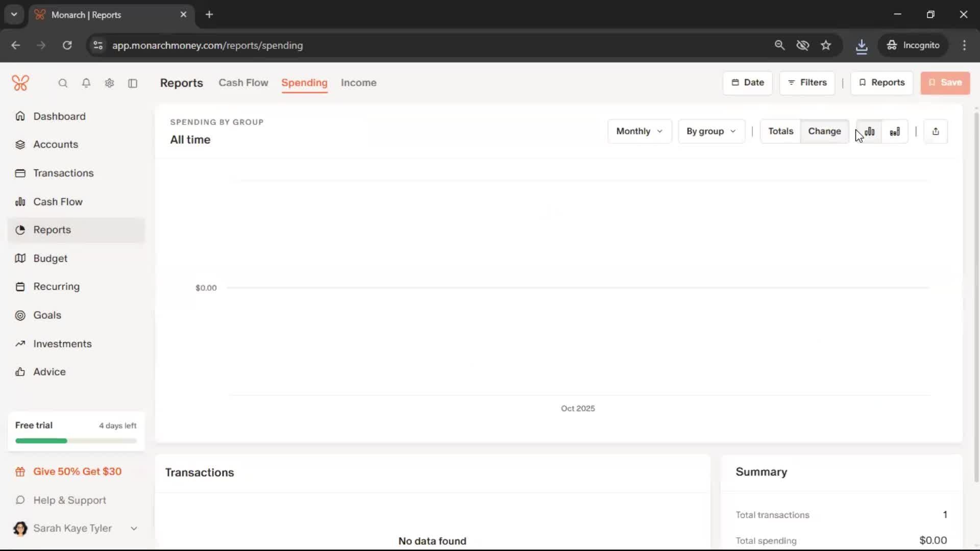
Task: Select the grouped bar chart view icon
Action: [x=869, y=132]
